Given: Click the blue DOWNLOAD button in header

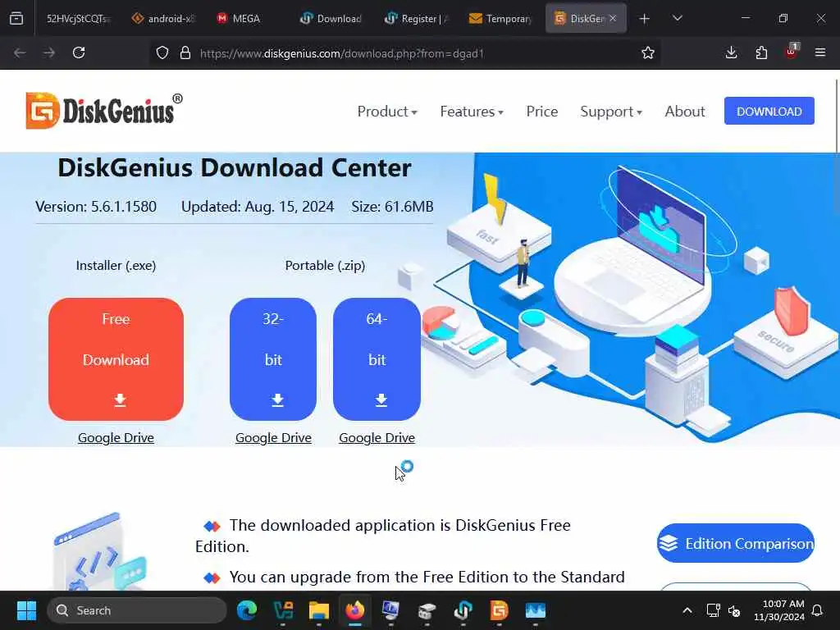Looking at the screenshot, I should click(769, 111).
